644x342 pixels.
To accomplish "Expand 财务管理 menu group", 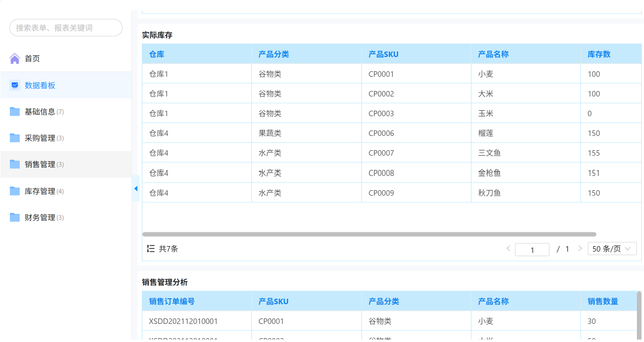I will [x=66, y=217].
